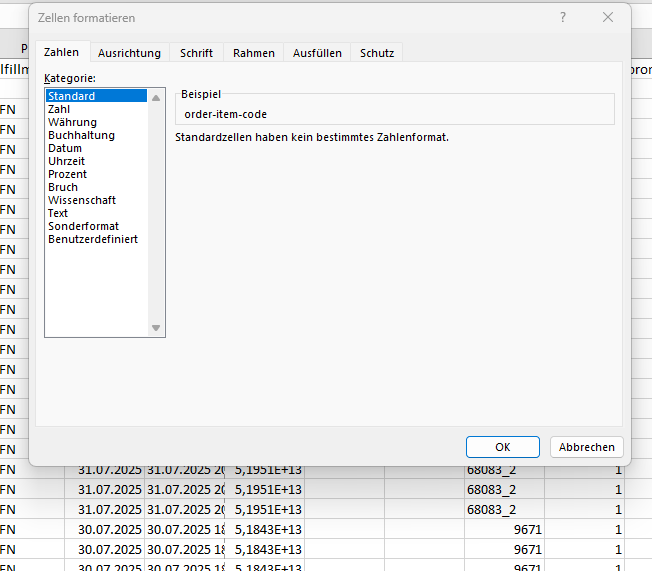Open the Schrift tab
Viewport: 652px width, 571px height.
coord(196,53)
